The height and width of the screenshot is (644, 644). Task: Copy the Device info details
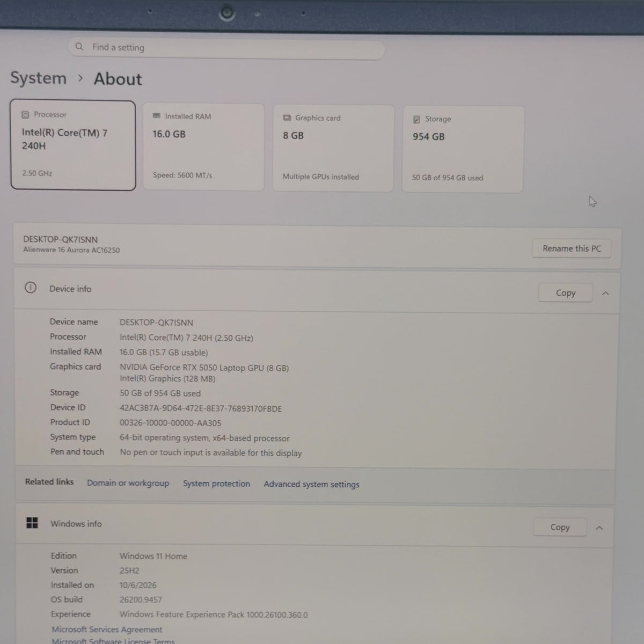pos(566,293)
